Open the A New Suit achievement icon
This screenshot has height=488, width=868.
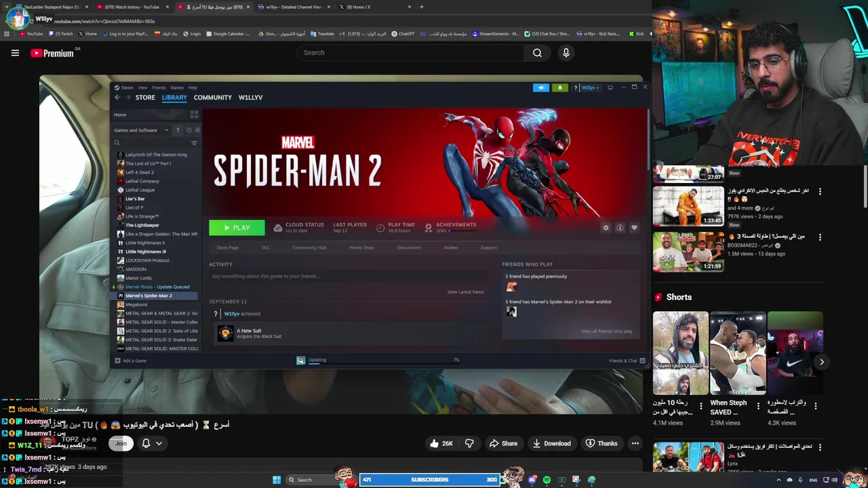(x=225, y=333)
